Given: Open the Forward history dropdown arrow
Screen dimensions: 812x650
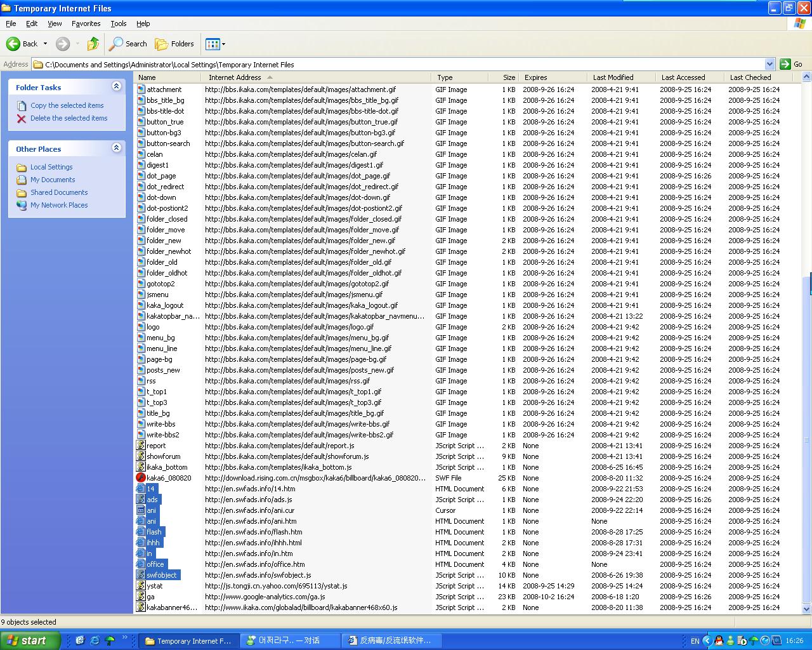Looking at the screenshot, I should (77, 44).
